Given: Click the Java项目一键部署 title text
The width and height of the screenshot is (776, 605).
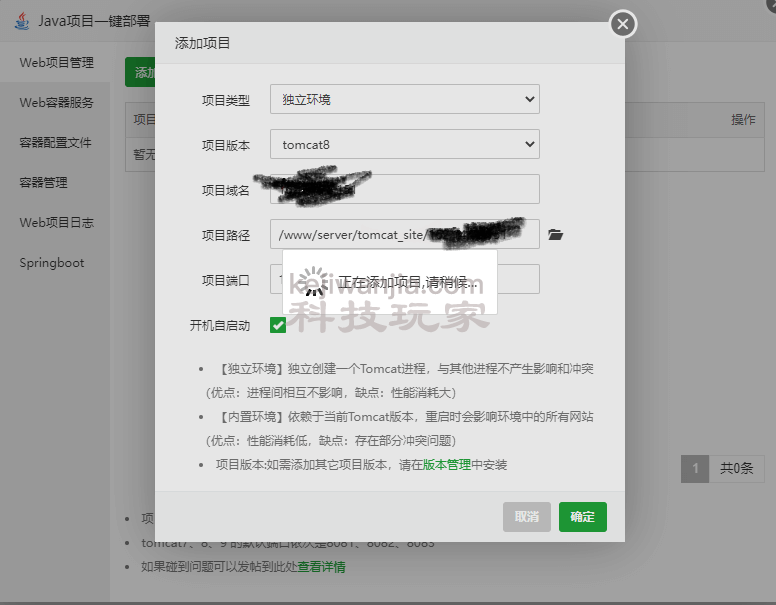Looking at the screenshot, I should (x=94, y=21).
